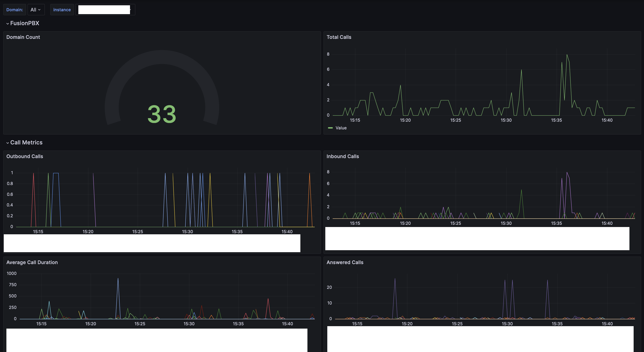The width and height of the screenshot is (644, 352).
Task: Open the Inbound Calls panel title menu
Action: [x=343, y=157]
